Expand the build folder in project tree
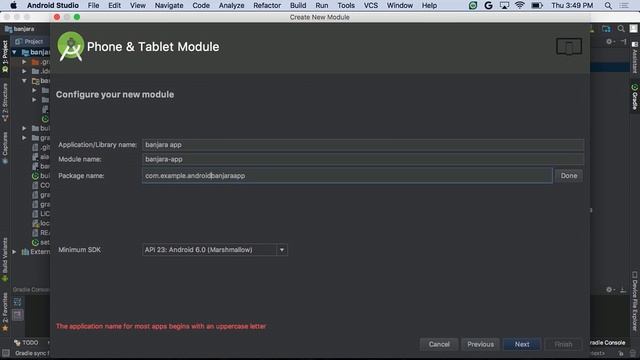Image resolution: width=640 pixels, height=360 pixels. pyautogui.click(x=24, y=128)
